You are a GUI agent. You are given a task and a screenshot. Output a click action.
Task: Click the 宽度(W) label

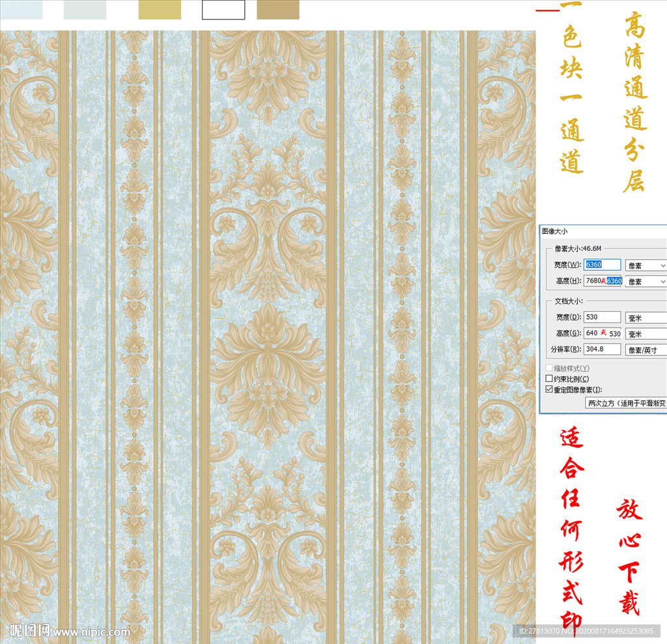tap(567, 264)
